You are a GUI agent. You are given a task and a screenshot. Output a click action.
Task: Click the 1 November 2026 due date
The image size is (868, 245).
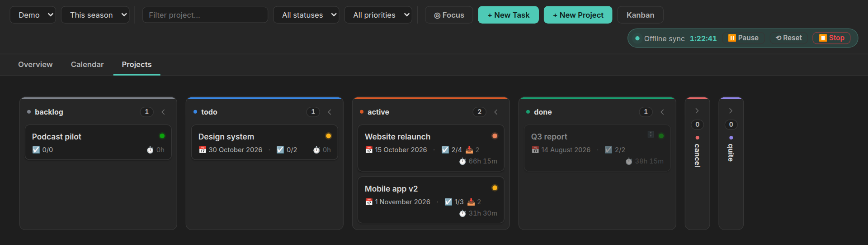click(x=402, y=202)
